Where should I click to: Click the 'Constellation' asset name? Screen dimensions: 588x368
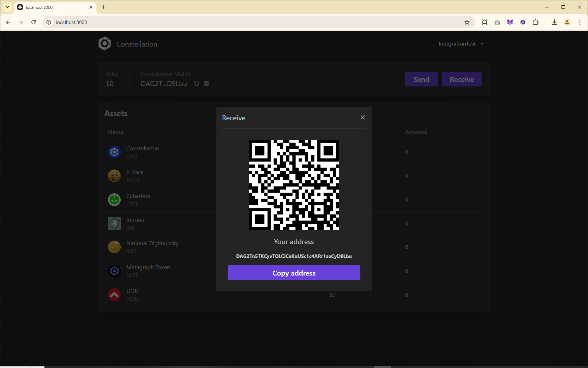click(x=143, y=148)
